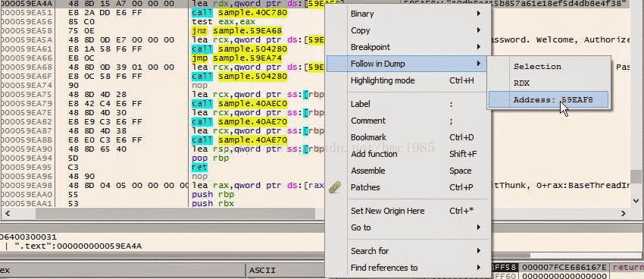
Task: Expand arrow next to Search for
Action: click(479, 251)
